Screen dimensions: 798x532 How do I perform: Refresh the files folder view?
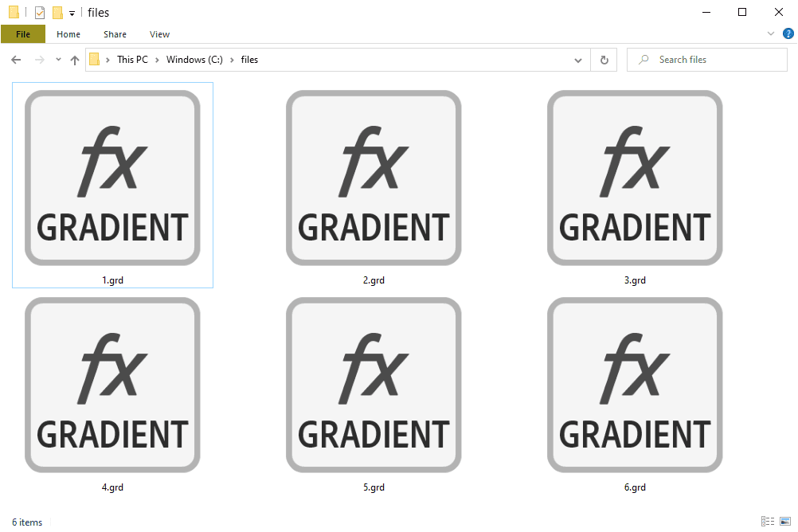point(604,60)
